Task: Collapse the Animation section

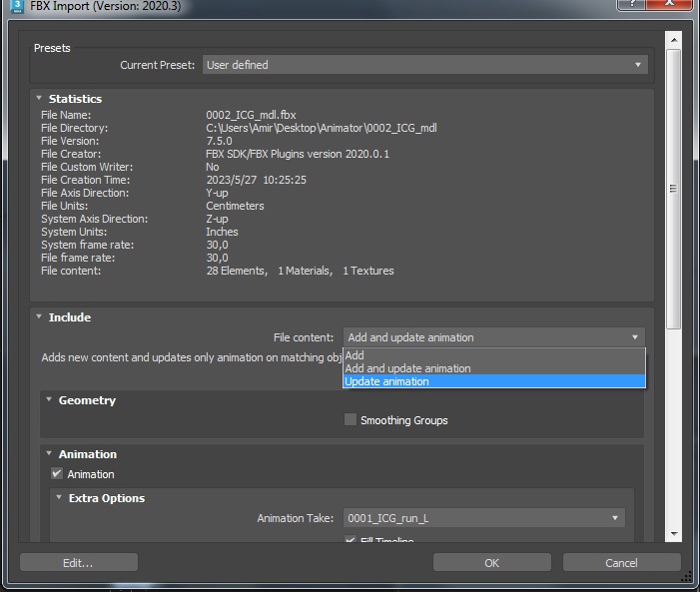Action: tap(49, 453)
